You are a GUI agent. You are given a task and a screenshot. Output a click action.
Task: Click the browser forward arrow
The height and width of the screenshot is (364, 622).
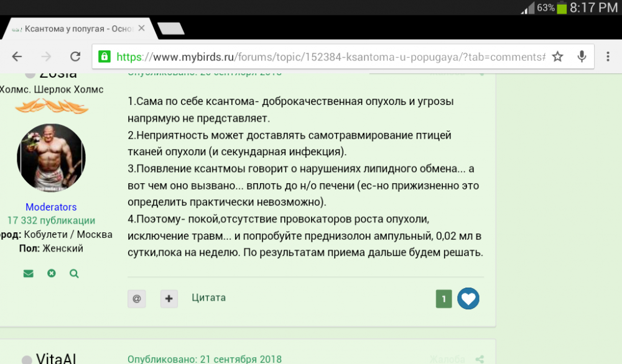pyautogui.click(x=46, y=57)
